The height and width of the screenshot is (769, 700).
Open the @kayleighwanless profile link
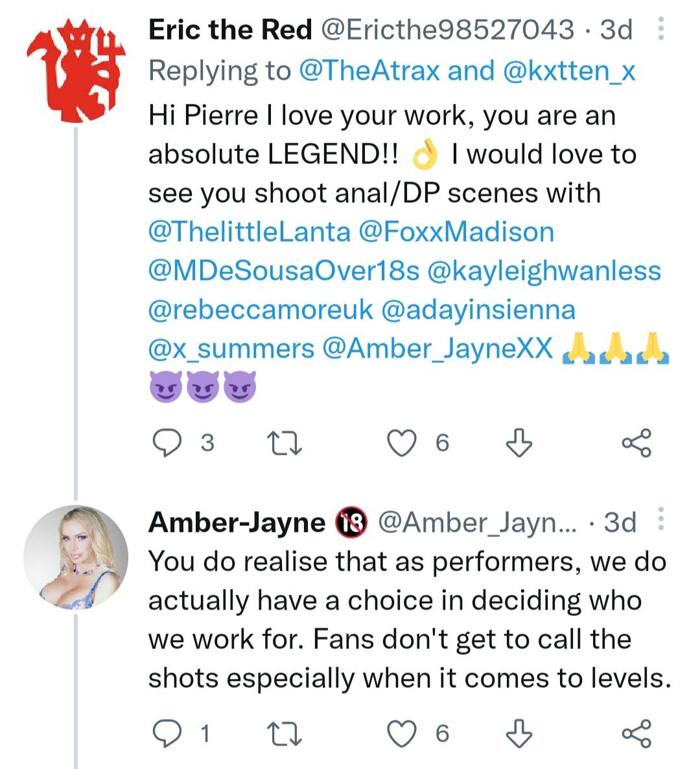coord(544,271)
